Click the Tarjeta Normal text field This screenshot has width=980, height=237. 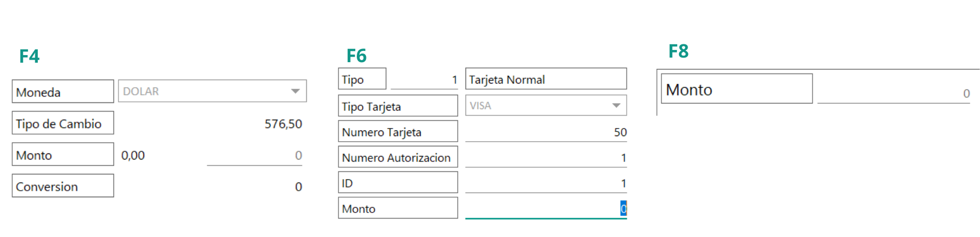click(545, 80)
